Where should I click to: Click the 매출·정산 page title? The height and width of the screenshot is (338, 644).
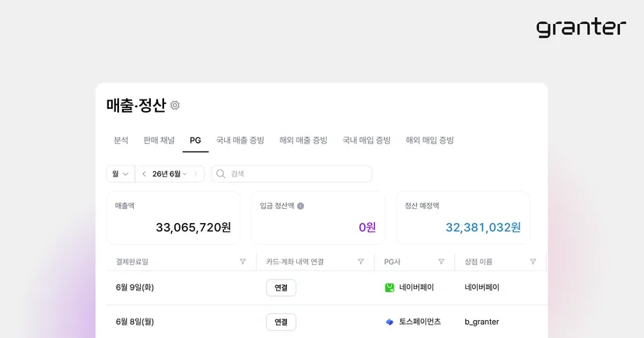point(136,106)
